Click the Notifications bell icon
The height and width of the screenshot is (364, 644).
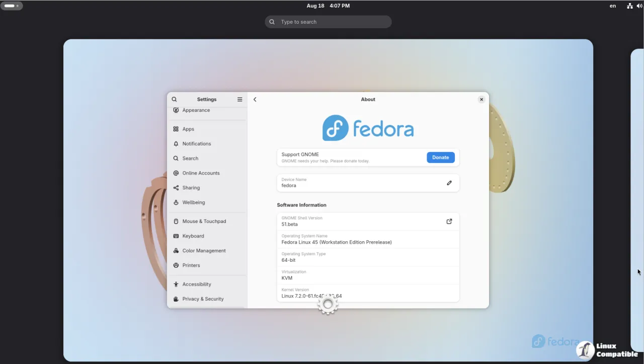(x=176, y=143)
